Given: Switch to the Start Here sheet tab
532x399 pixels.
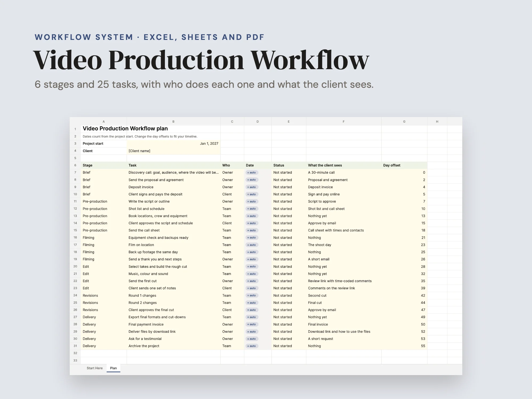Looking at the screenshot, I should tap(94, 368).
